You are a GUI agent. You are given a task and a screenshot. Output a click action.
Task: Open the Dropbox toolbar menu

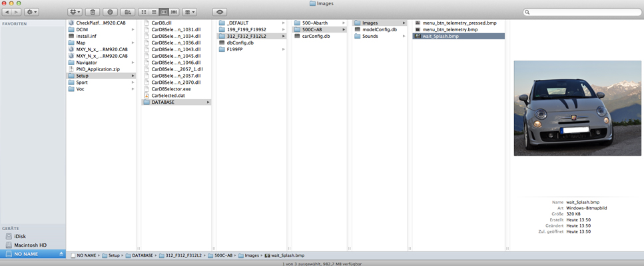pos(75,12)
